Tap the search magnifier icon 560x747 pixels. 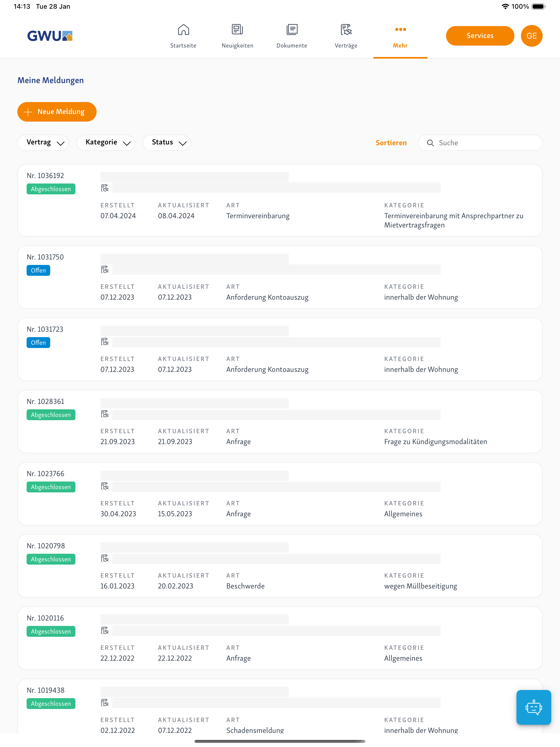(x=430, y=143)
